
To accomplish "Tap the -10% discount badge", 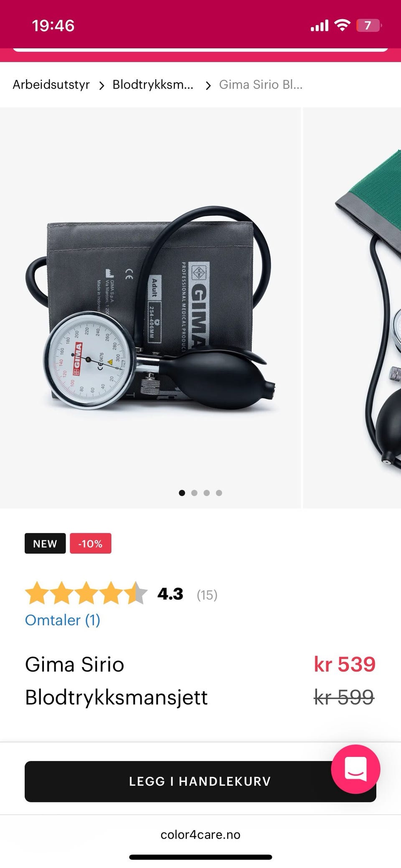I will tap(91, 543).
